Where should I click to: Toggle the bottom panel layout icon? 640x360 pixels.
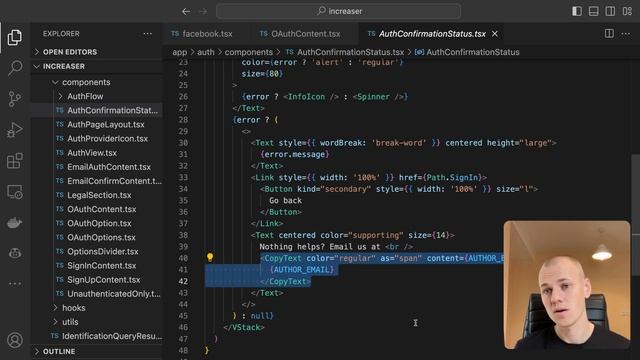click(593, 11)
